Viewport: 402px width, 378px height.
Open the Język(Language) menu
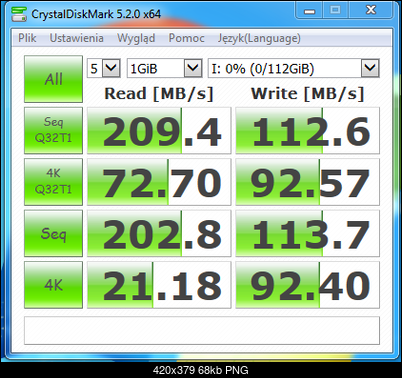point(259,38)
